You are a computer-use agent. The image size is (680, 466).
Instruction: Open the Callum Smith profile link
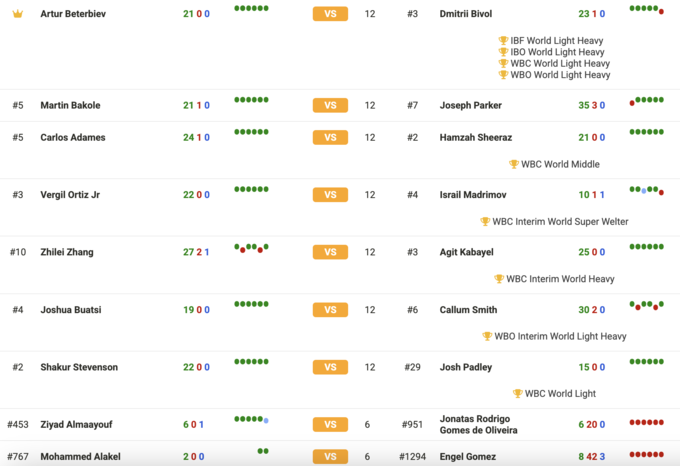[x=469, y=310]
